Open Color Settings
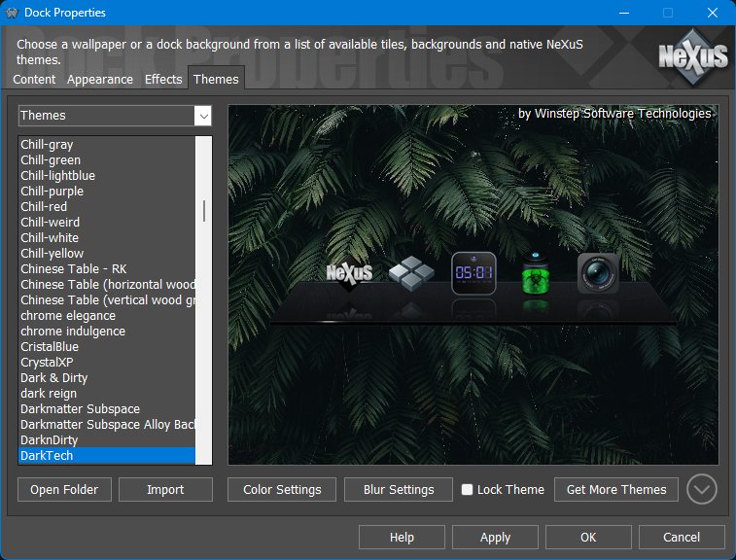 [x=282, y=490]
